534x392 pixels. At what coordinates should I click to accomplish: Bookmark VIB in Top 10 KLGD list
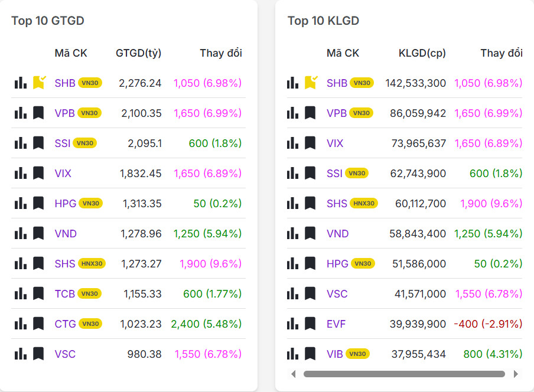(x=310, y=354)
